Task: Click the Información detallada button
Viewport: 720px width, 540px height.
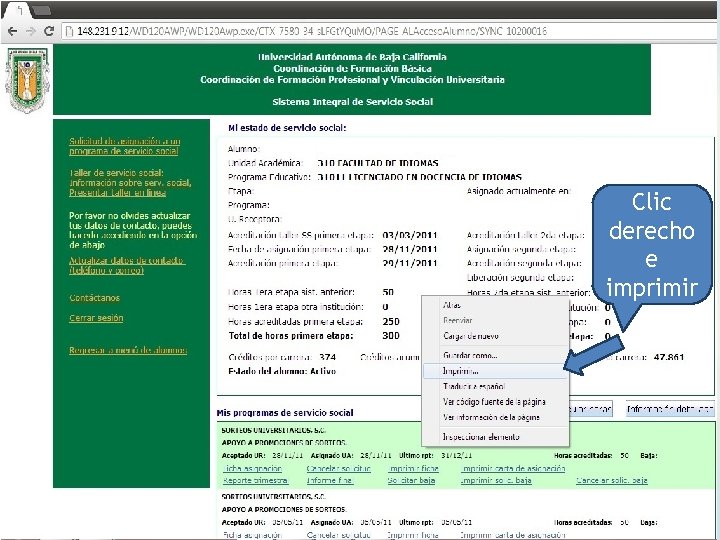Action: click(x=670, y=409)
